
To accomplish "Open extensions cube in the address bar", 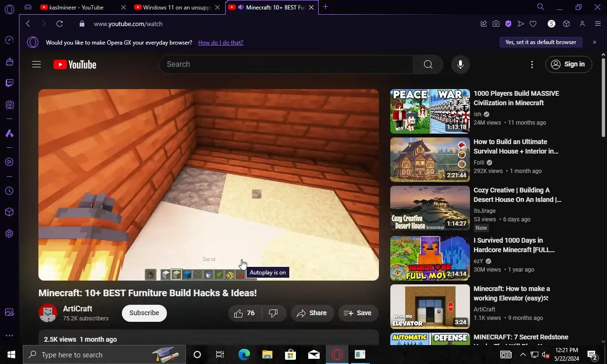I will coord(566,24).
